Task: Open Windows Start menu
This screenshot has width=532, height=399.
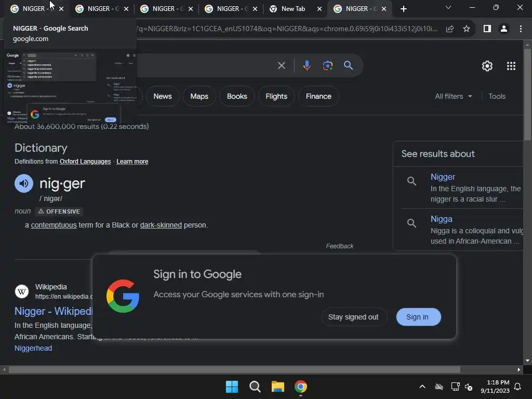Action: (x=232, y=387)
